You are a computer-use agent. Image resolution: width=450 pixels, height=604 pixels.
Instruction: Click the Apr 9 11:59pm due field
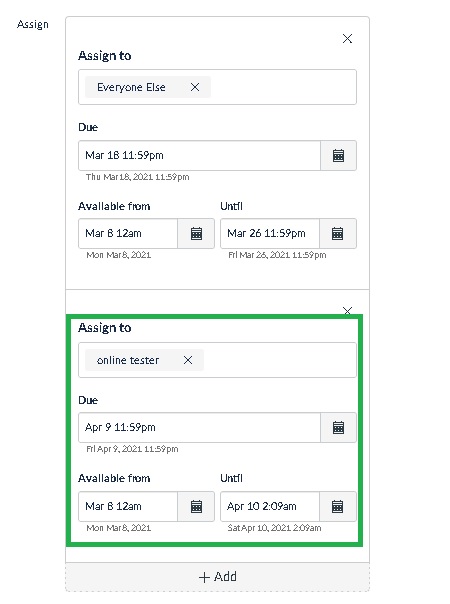[x=199, y=428]
